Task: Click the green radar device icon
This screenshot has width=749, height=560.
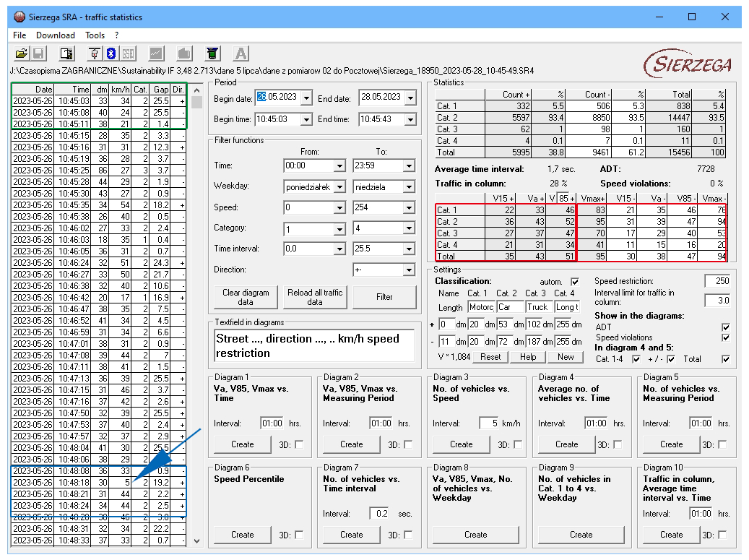Action: click(x=212, y=53)
